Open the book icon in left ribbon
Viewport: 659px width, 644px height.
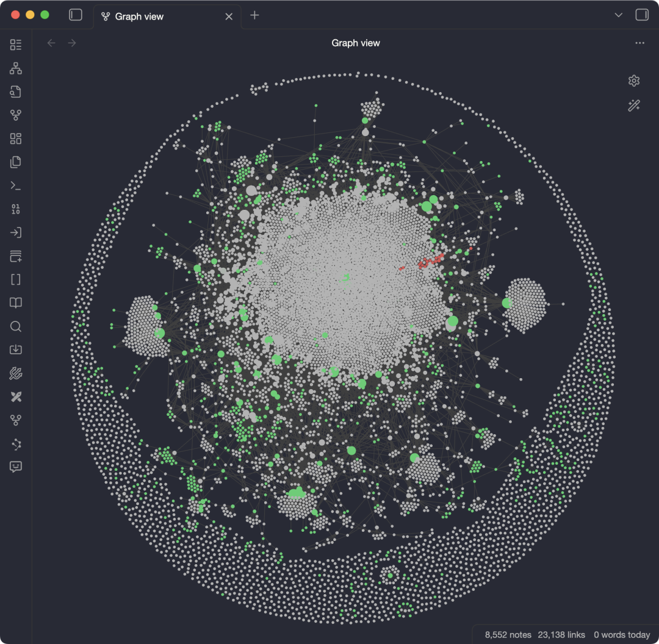15,303
